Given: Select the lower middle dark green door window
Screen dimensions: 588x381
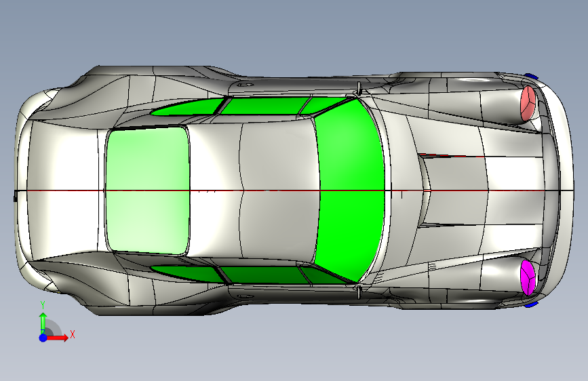Looking at the screenshot, I should point(264,275).
